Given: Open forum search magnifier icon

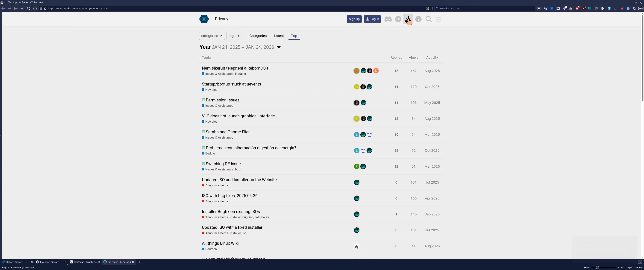Looking at the screenshot, I should point(429,19).
